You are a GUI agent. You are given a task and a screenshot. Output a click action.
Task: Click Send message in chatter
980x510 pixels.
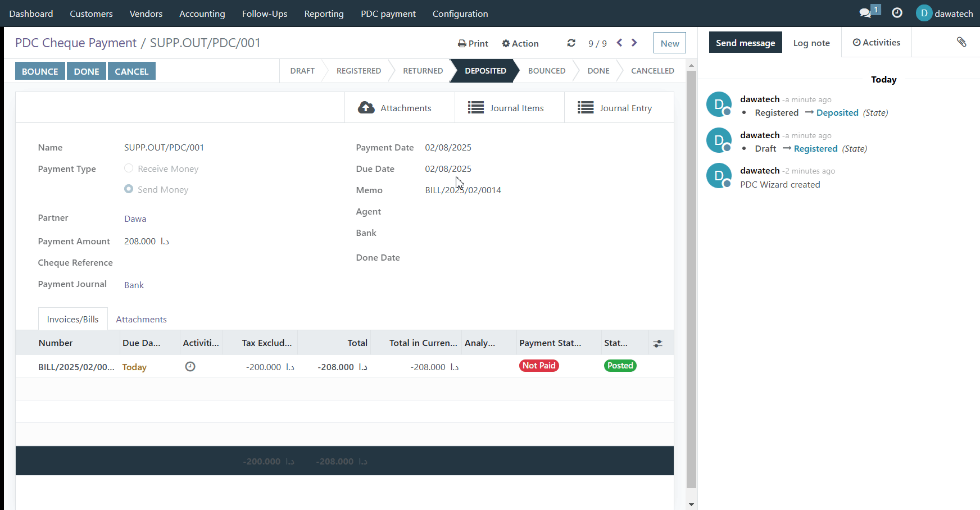(745, 42)
